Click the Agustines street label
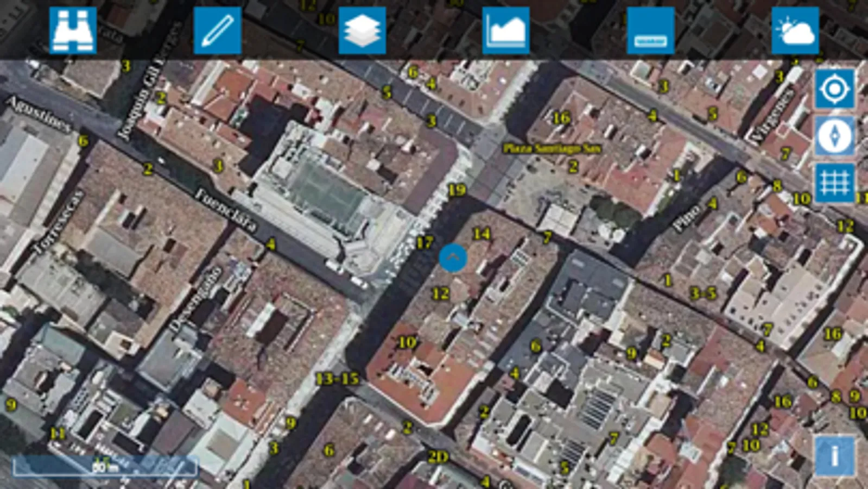 [39, 114]
